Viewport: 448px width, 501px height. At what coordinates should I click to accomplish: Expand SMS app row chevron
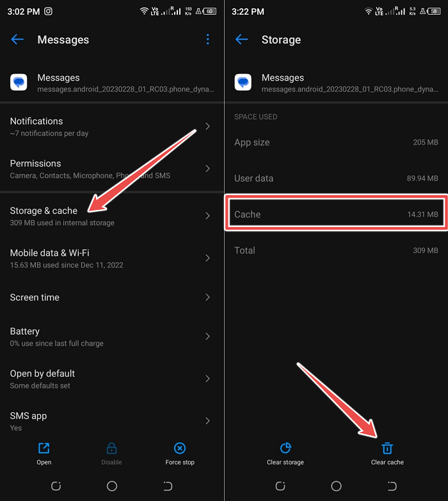point(208,421)
